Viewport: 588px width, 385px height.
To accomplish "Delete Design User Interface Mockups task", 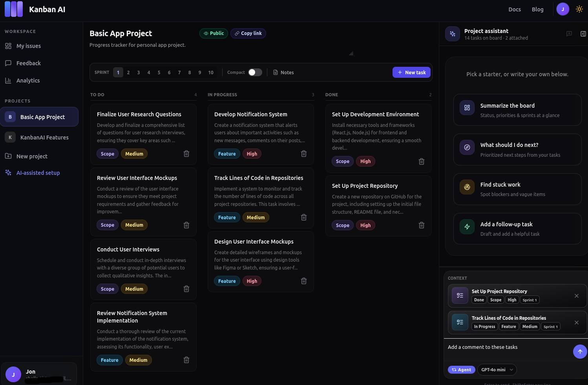I will 304,281.
